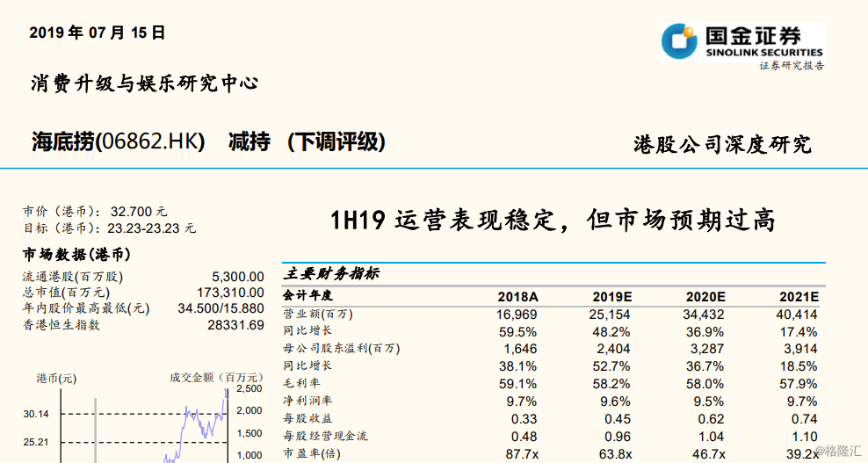Select the growth value 52.7%
Viewport: 868px width, 463px height.
[611, 366]
